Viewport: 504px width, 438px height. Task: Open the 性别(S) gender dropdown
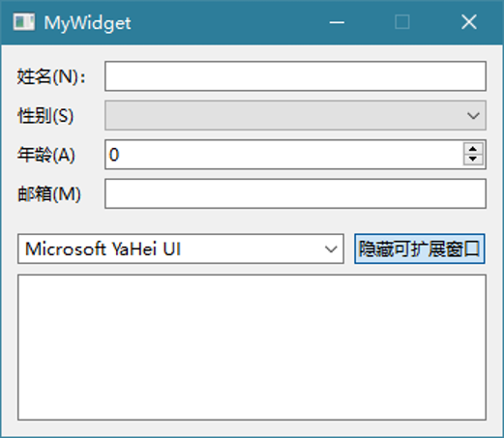[x=295, y=115]
